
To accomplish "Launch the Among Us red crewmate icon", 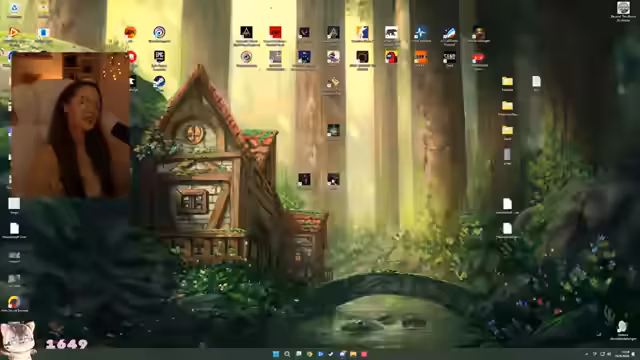I will click(391, 57).
